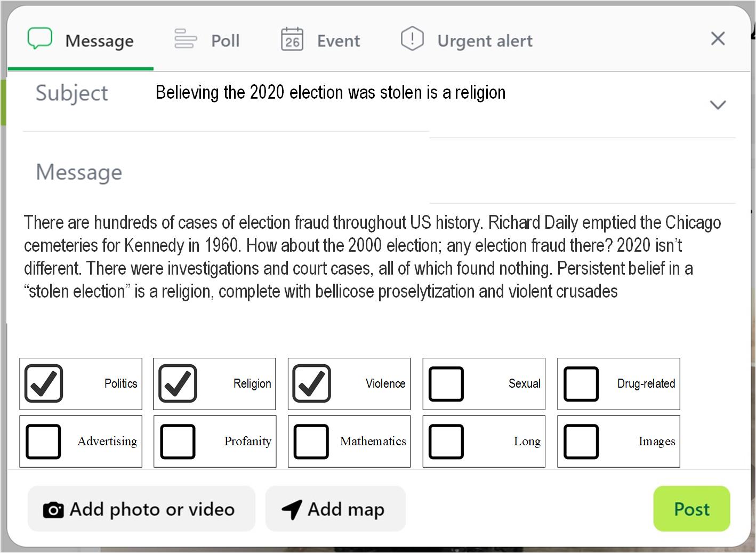Uncheck the Politics checkbox
The width and height of the screenshot is (756, 553).
44,383
